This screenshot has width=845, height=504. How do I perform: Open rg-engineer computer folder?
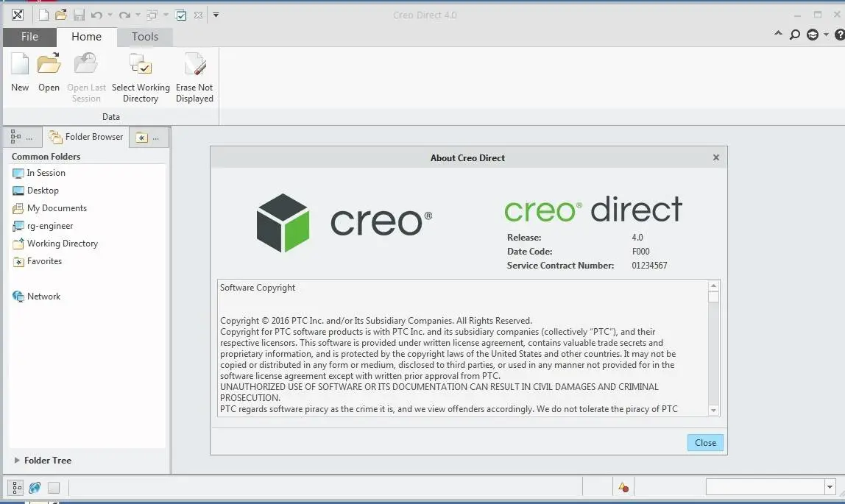click(x=43, y=226)
